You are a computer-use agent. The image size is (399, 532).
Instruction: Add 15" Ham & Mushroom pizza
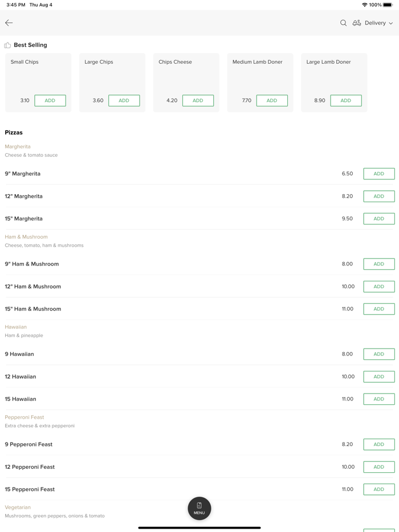point(379,309)
